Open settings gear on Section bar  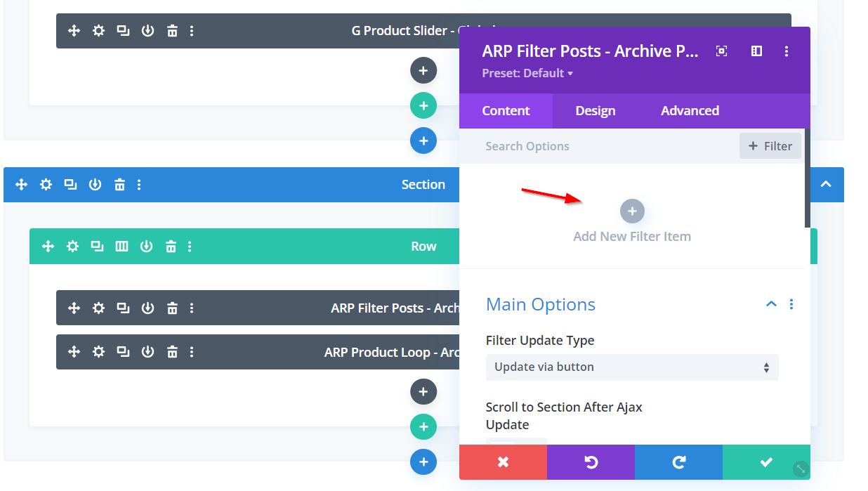(46, 185)
